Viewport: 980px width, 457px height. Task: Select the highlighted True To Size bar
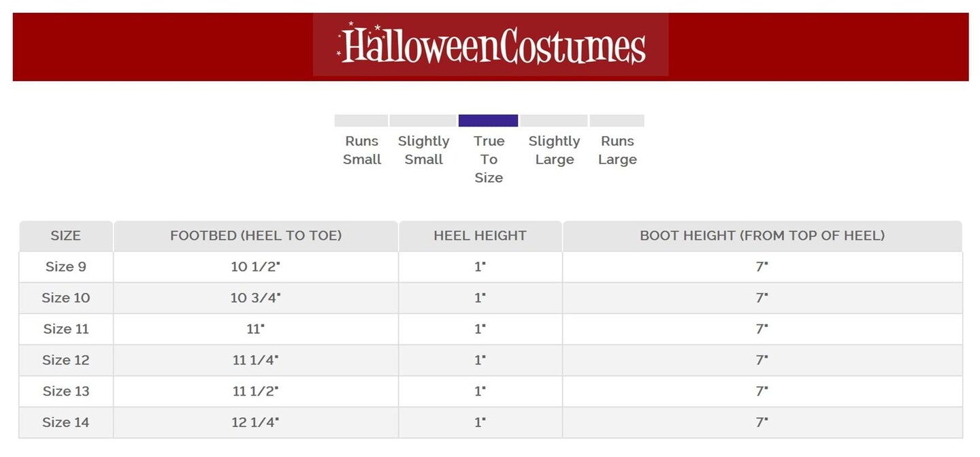click(x=488, y=121)
